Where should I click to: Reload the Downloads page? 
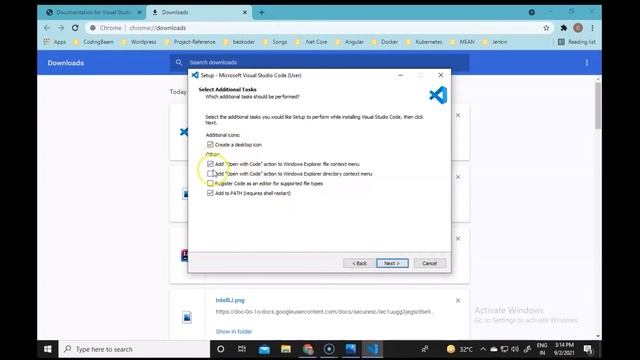click(75, 28)
